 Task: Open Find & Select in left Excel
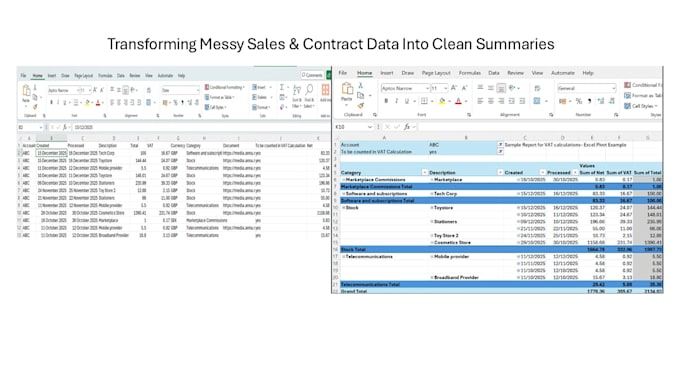click(x=309, y=95)
